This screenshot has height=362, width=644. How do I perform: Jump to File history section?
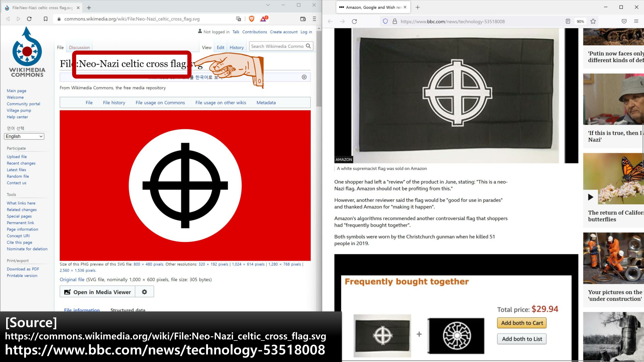point(114,103)
